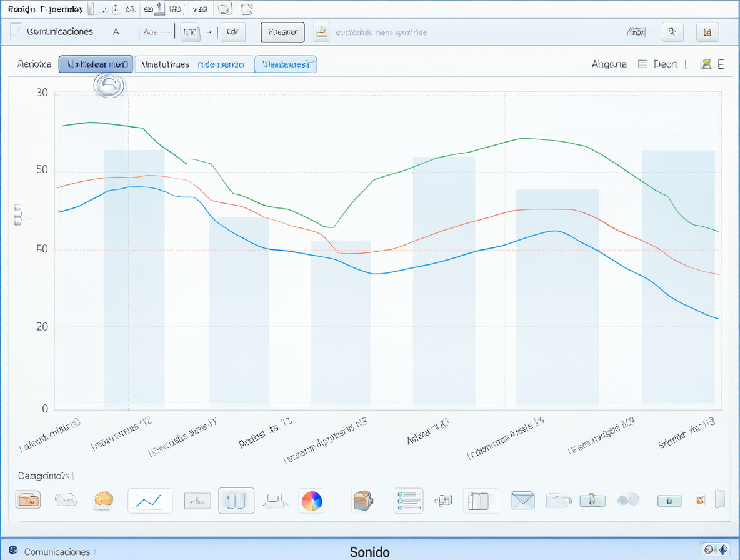Click the Deort option above the chart
The height and width of the screenshot is (560, 740).
tap(666, 64)
